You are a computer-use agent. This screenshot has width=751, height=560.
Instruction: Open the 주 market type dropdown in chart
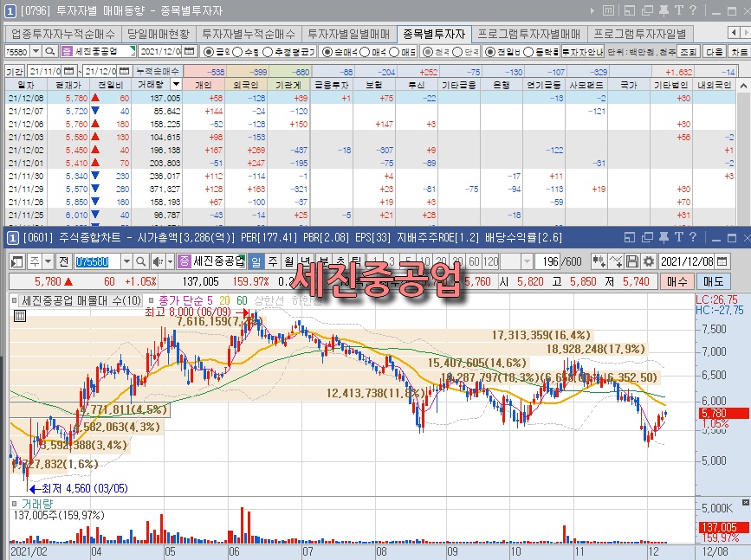coord(48,261)
